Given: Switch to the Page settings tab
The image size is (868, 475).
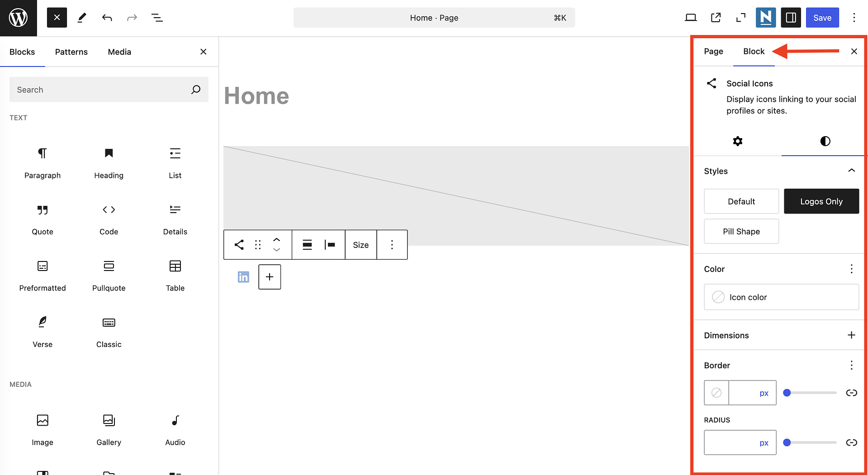Looking at the screenshot, I should tap(713, 52).
